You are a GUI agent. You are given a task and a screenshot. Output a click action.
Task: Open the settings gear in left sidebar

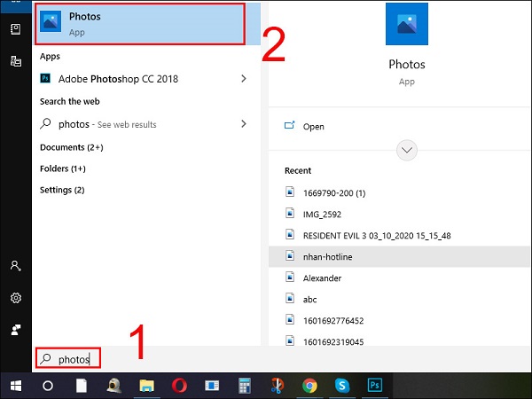click(x=15, y=298)
